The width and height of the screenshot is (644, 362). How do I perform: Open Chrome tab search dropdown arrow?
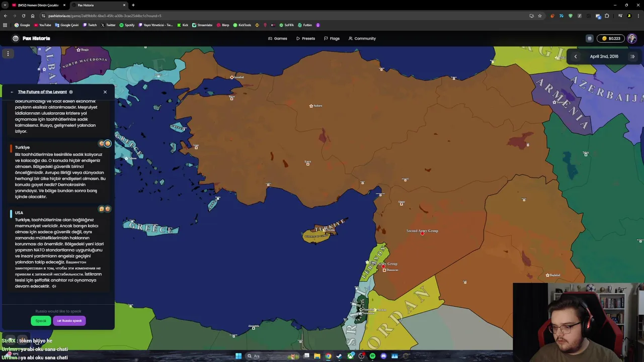[x=5, y=5]
